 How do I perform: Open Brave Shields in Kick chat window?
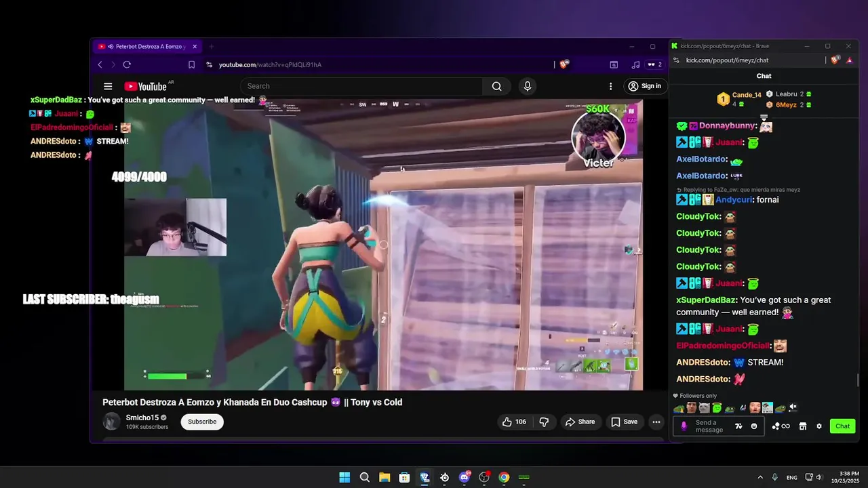[x=835, y=60]
